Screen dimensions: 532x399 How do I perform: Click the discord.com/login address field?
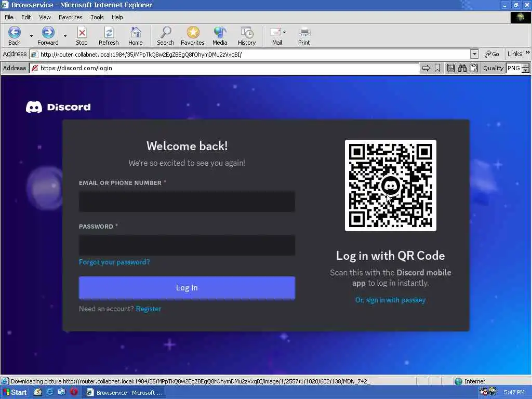[x=224, y=68]
